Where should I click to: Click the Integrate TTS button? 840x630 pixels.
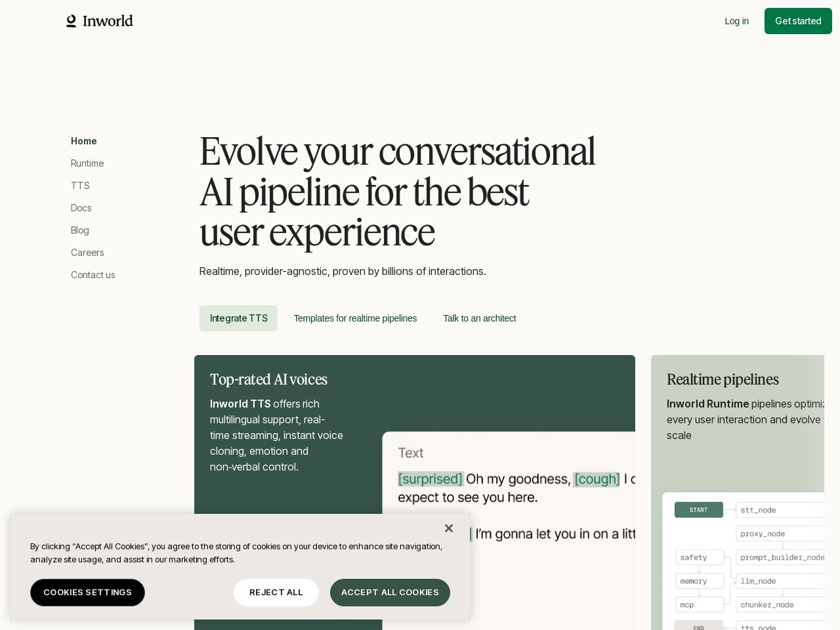pyautogui.click(x=238, y=318)
